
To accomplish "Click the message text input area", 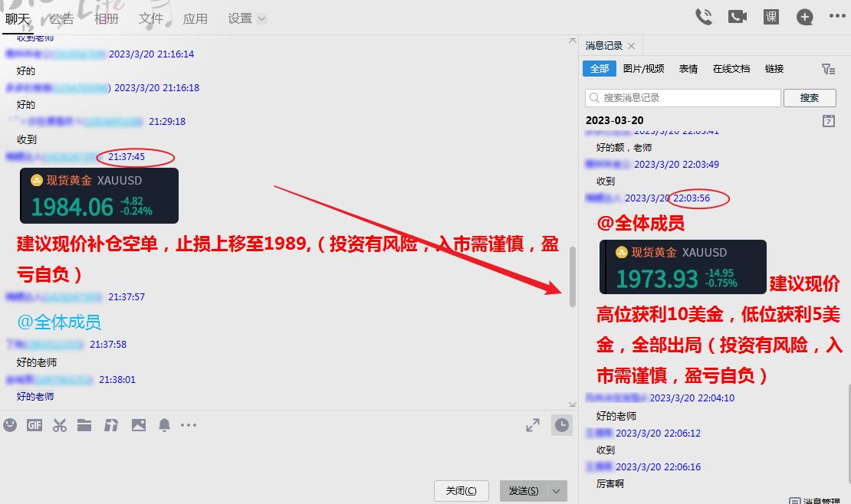I will pos(287,459).
